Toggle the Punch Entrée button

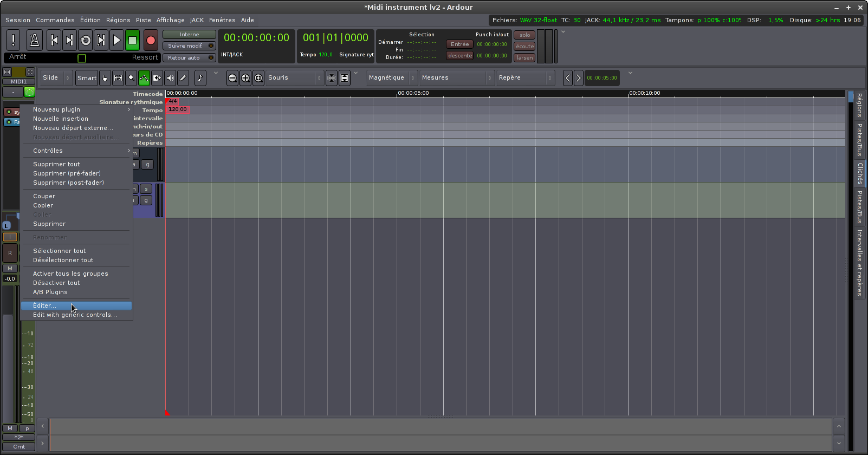point(459,44)
